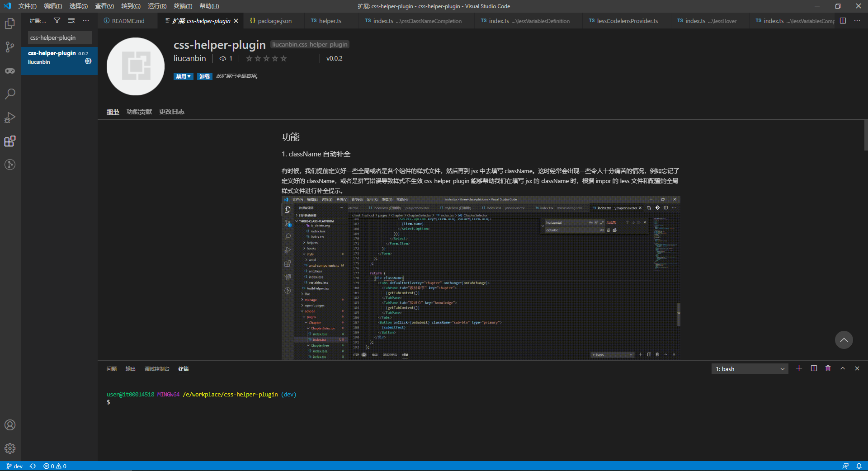Open the 禁用 button's dropdown arrow
Viewport: 868px width, 471px height.
(189, 76)
